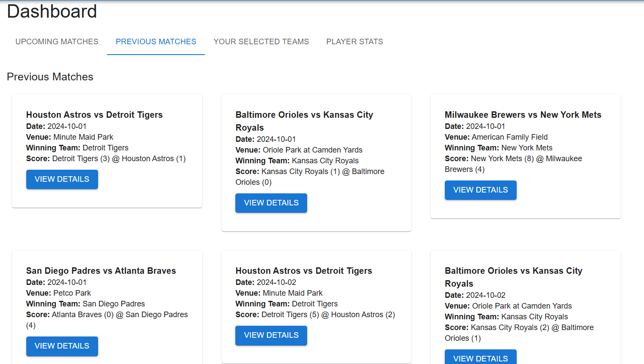Click Winning Team: San Diego Padres text
Screen dimensions: 644x364
(x=86, y=304)
